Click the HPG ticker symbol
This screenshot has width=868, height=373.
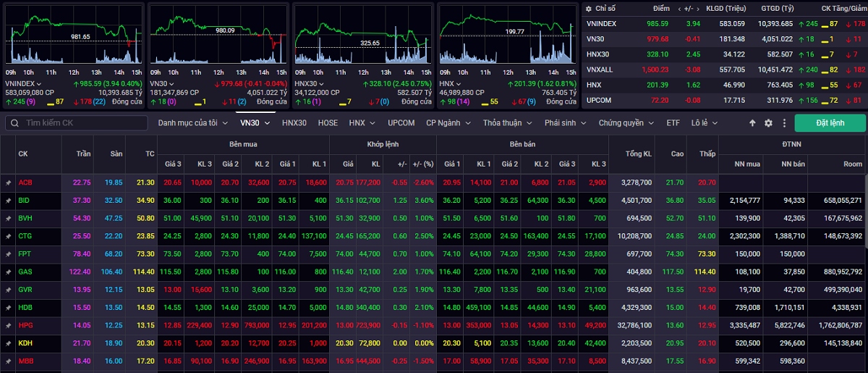(25, 325)
